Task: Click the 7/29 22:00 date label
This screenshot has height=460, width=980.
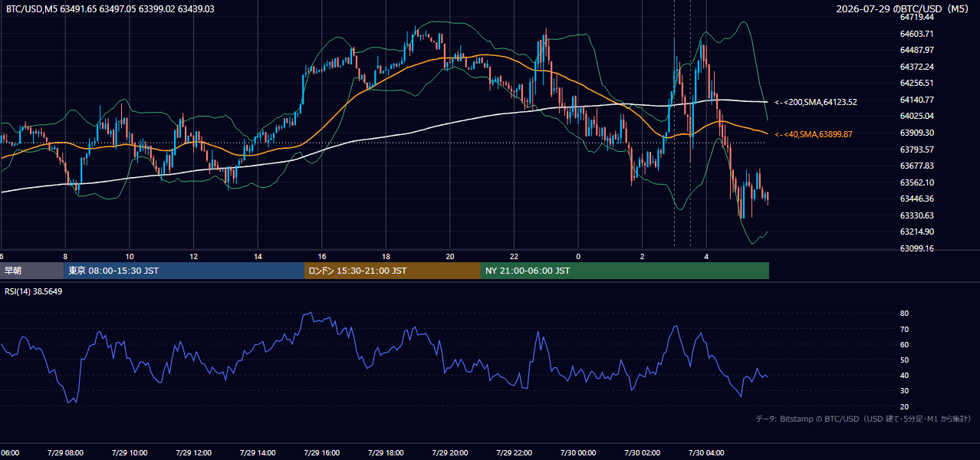Action: [514, 453]
